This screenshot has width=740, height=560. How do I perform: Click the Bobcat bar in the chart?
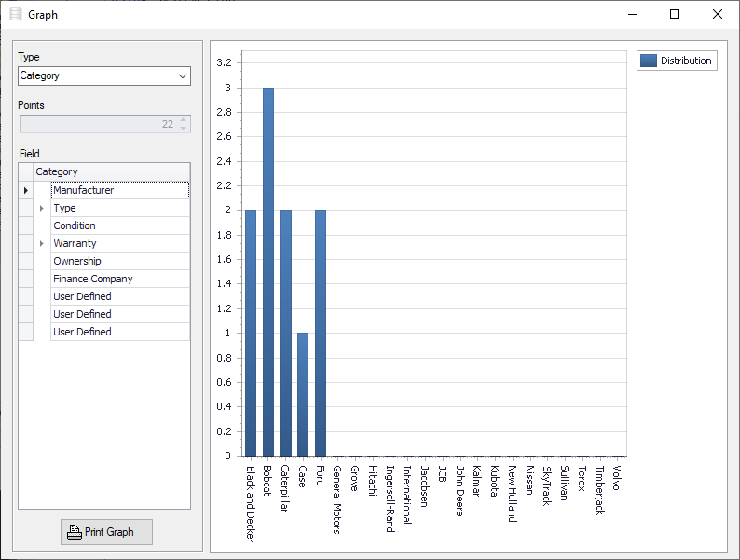[268, 272]
